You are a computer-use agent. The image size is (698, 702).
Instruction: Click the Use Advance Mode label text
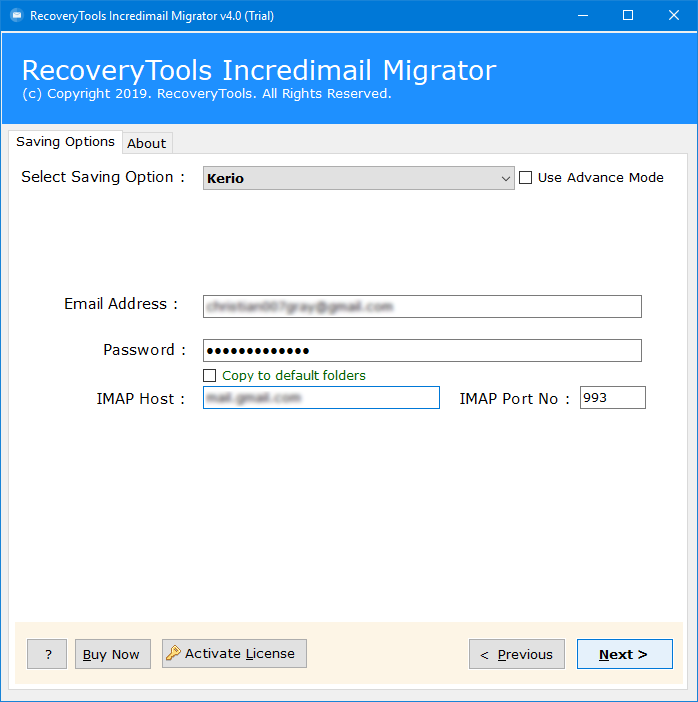(x=600, y=178)
